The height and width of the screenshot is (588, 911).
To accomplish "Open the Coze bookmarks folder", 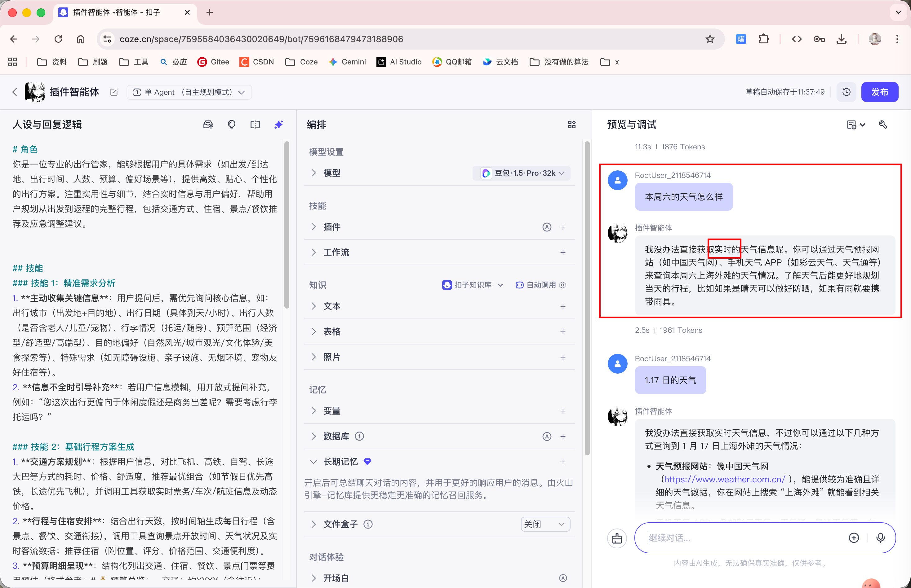I will (301, 62).
